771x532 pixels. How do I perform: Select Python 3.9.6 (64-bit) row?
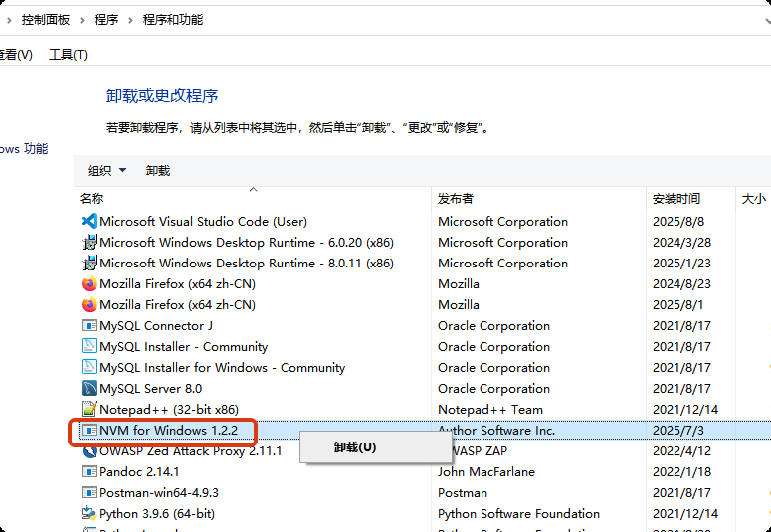(157, 514)
